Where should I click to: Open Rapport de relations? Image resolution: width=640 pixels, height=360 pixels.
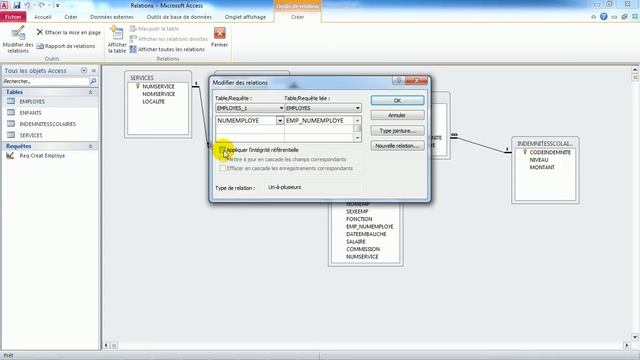coord(66,46)
